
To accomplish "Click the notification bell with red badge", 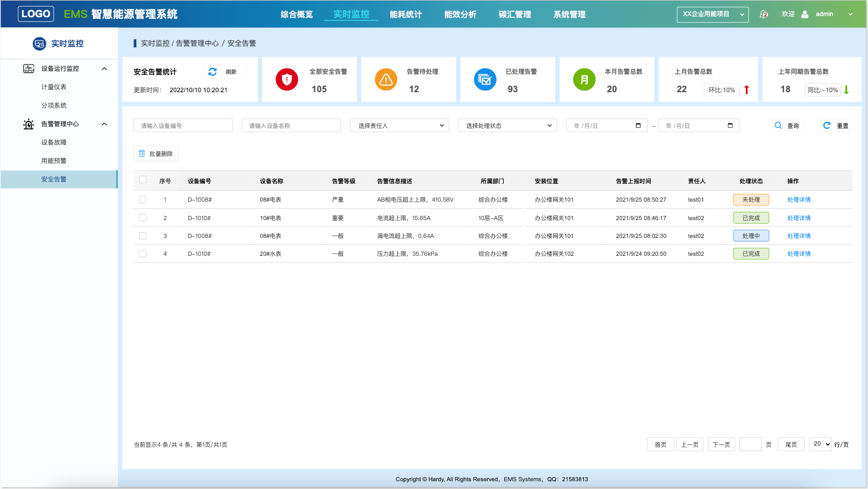I will pyautogui.click(x=764, y=13).
